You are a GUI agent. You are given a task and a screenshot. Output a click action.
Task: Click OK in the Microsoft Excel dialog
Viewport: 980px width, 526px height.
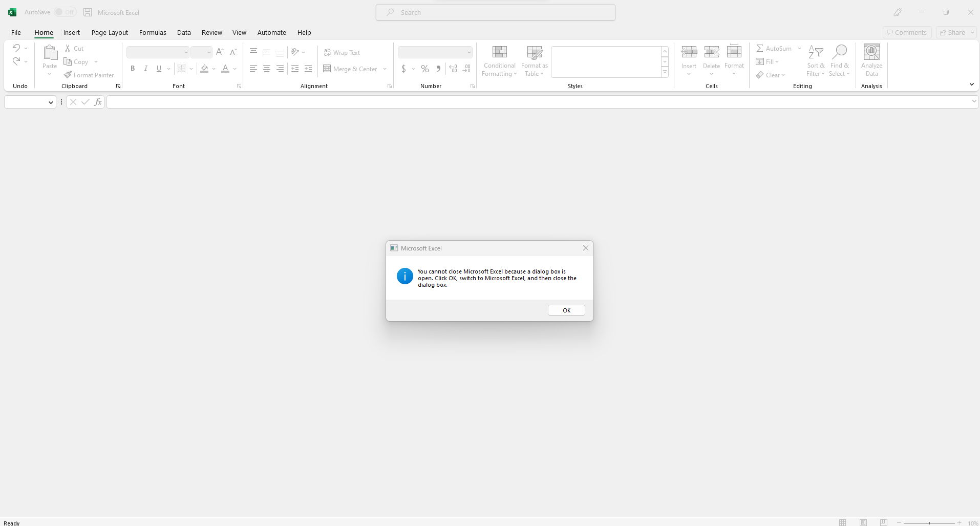click(x=566, y=310)
